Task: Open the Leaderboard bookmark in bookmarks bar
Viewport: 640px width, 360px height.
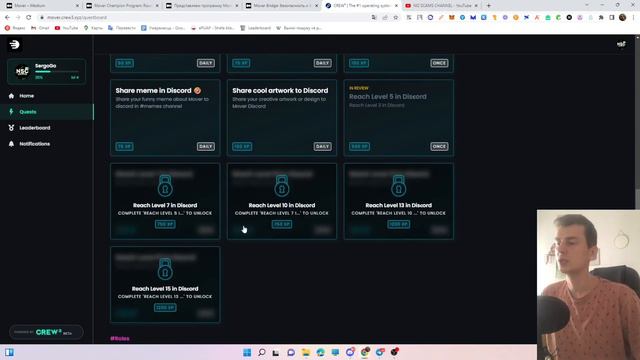Action: point(256,28)
